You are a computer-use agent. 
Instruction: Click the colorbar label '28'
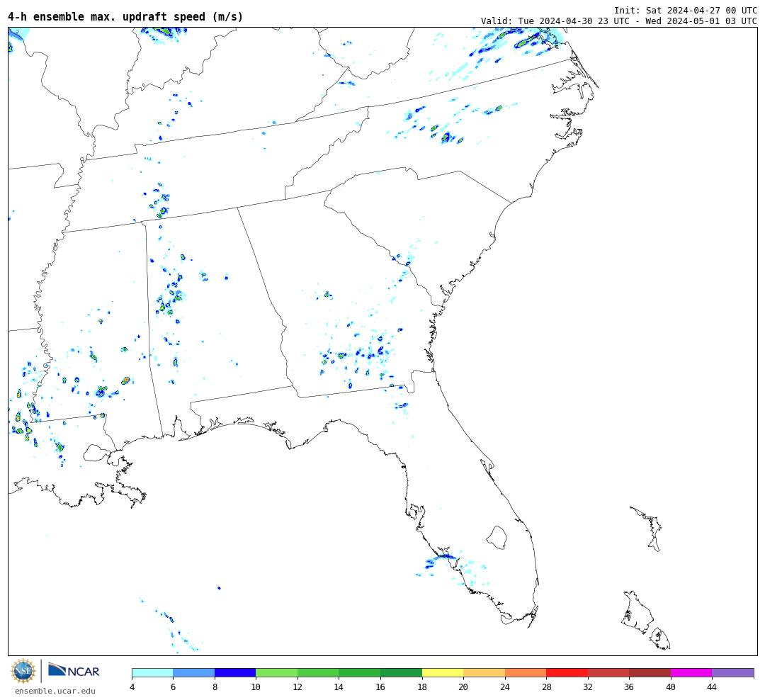pos(546,687)
